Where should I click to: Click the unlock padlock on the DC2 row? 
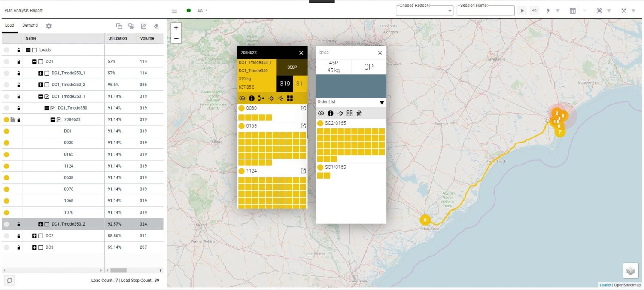click(x=19, y=236)
